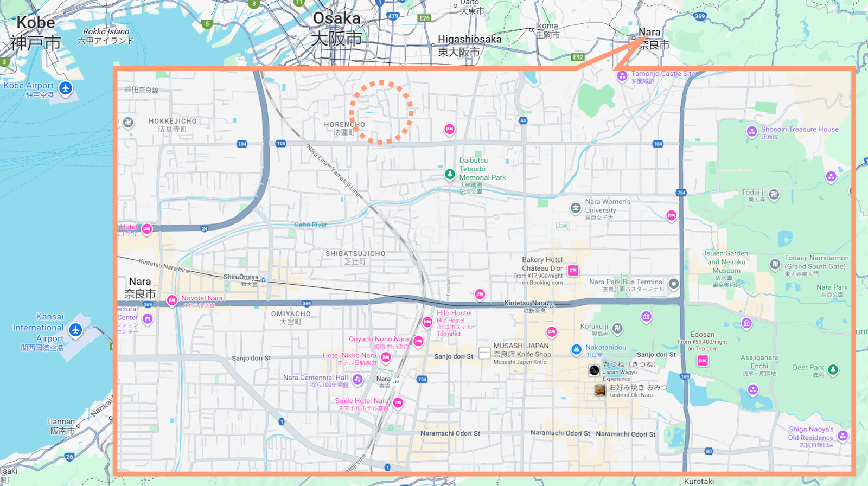Select the Hotel Nikko Nara pin
Image resolution: width=868 pixels, height=486 pixels.
(386, 357)
